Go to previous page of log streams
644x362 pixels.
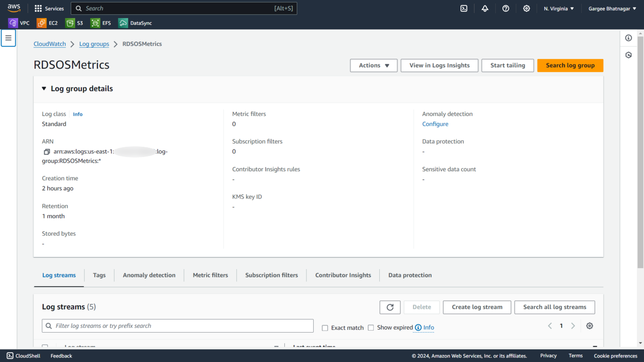coord(550,326)
